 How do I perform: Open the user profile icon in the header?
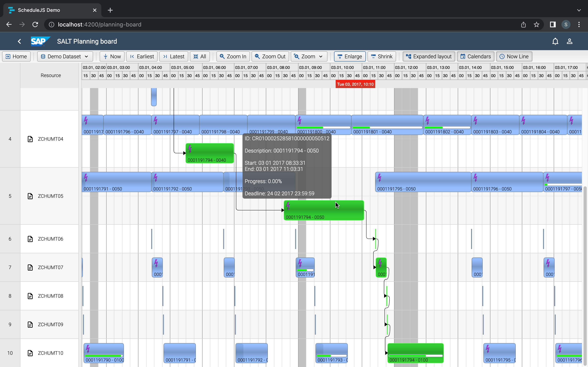coord(570,41)
